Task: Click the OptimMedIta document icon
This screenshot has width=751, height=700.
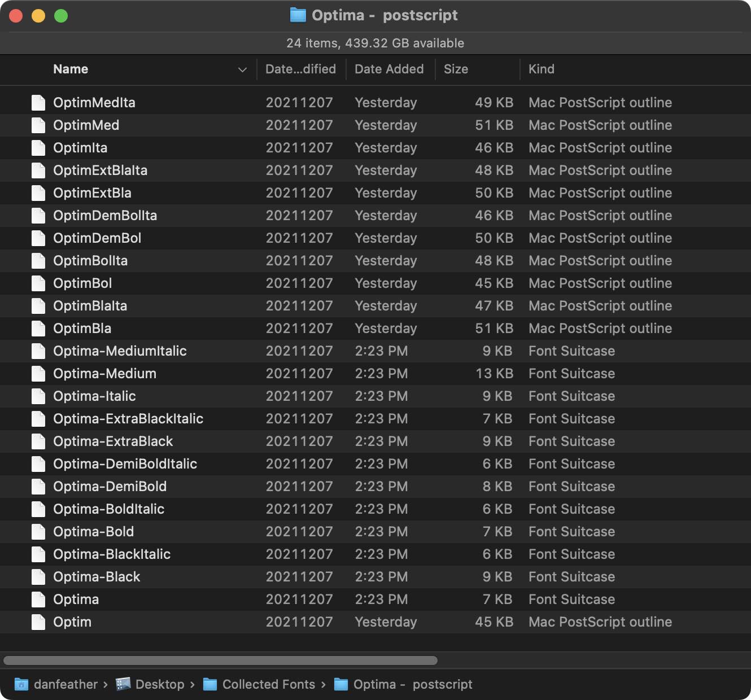Action: pos(38,102)
